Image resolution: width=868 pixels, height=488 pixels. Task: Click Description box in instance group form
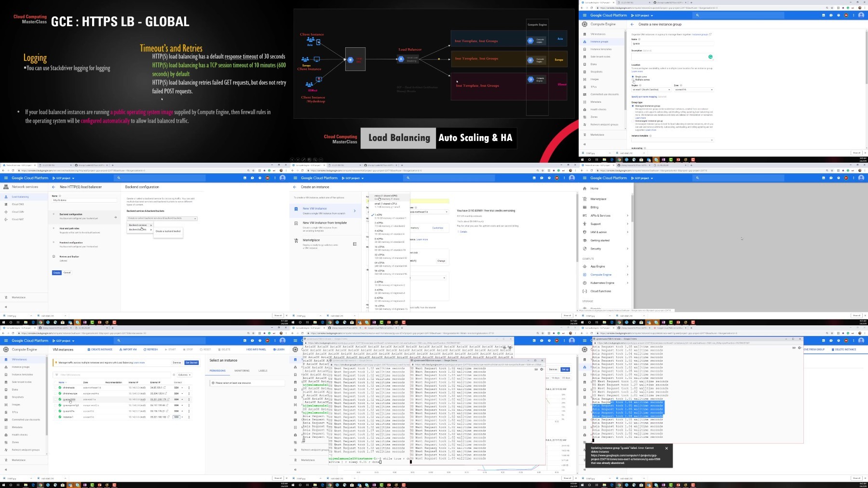[672, 57]
